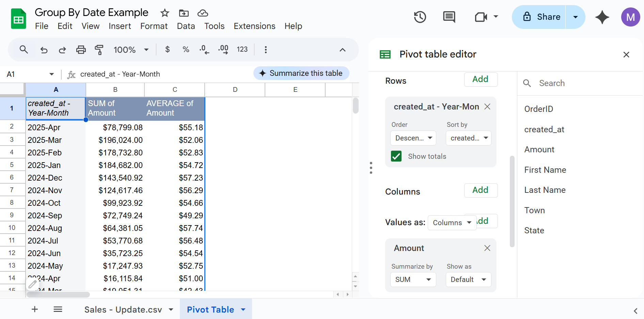This screenshot has height=319, width=644.
Task: Click the Summarize this table button
Action: pos(301,73)
